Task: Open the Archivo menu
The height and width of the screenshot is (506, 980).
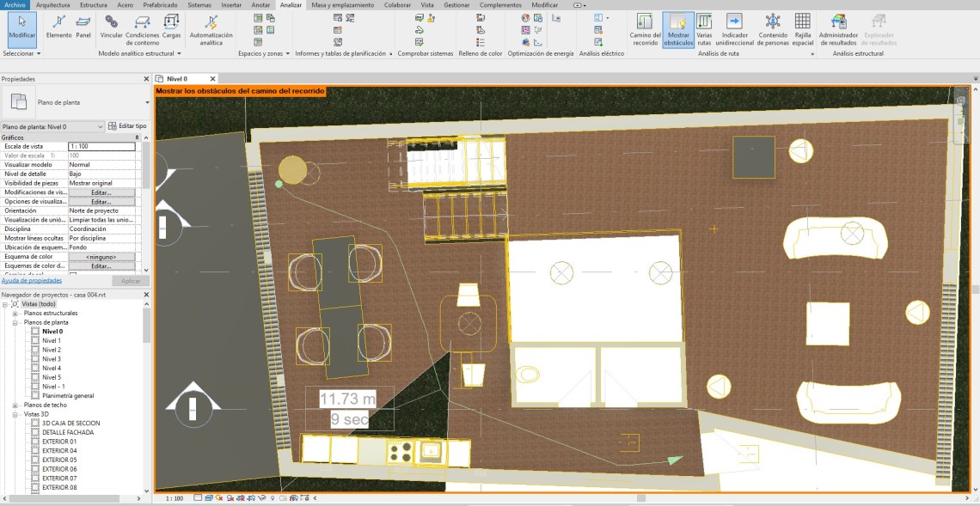Action: pos(15,4)
